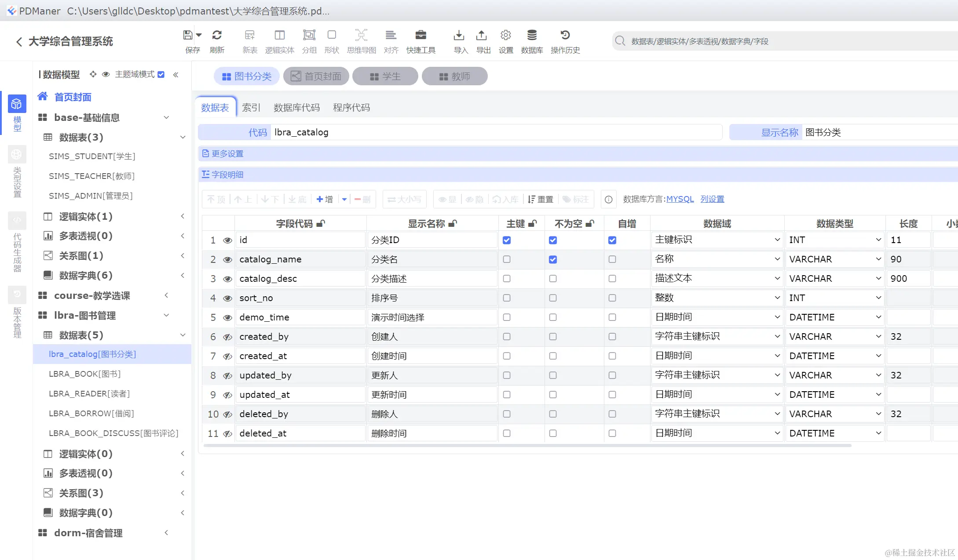Open 数据类型 dropdown for catalog_name row
The image size is (958, 560).
point(835,259)
